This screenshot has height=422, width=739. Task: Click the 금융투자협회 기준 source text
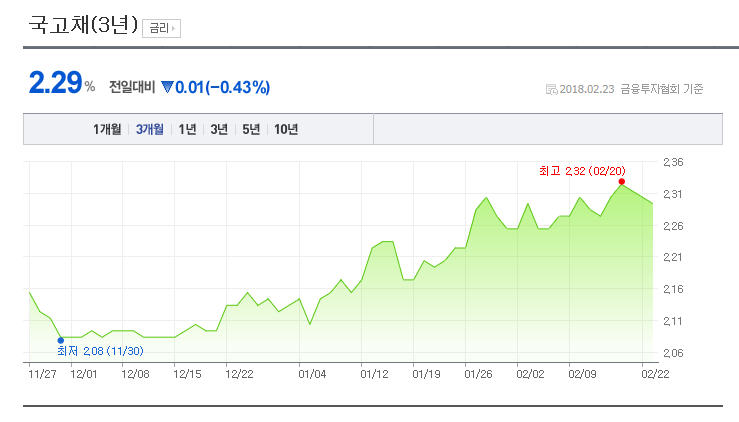(661, 89)
